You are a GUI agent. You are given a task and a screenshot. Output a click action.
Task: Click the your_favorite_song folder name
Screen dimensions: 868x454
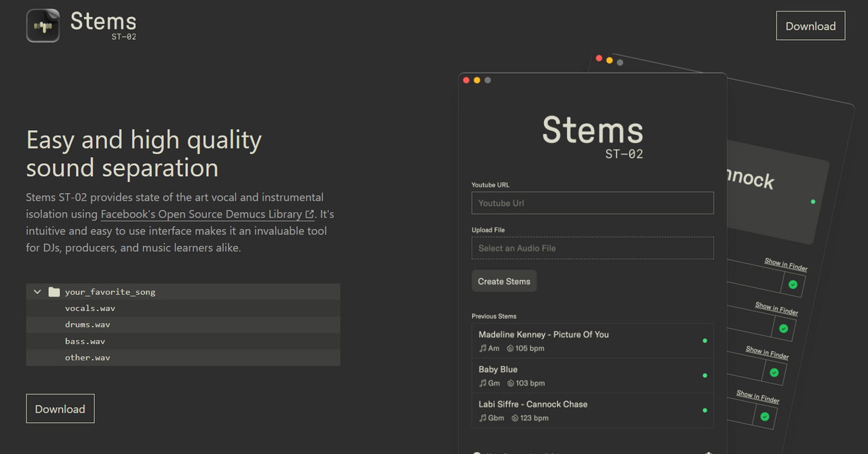pyautogui.click(x=110, y=292)
